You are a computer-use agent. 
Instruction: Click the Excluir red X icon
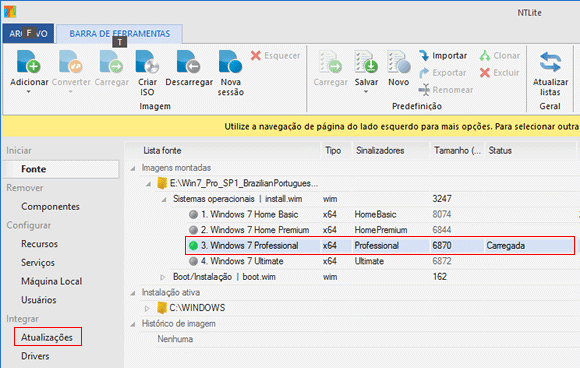pyautogui.click(x=485, y=72)
